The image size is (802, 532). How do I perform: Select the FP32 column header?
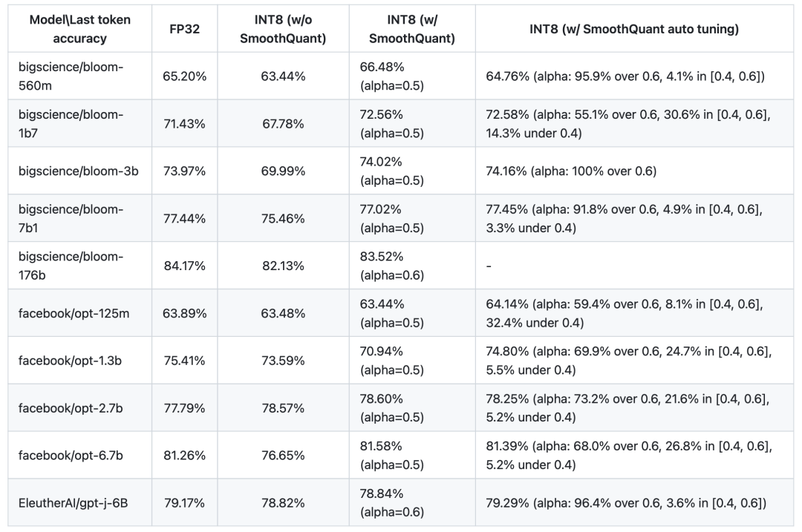point(184,29)
